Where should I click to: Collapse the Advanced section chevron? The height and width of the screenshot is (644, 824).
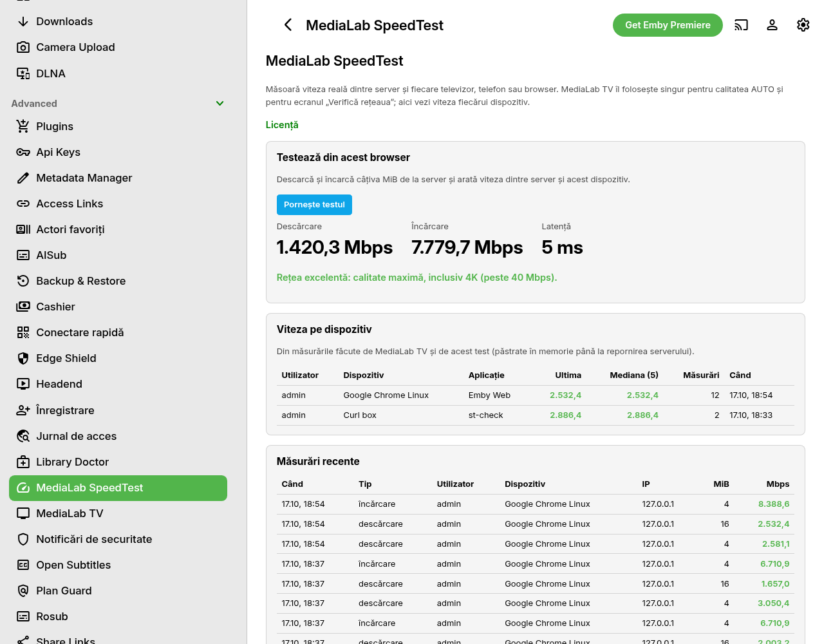coord(220,103)
